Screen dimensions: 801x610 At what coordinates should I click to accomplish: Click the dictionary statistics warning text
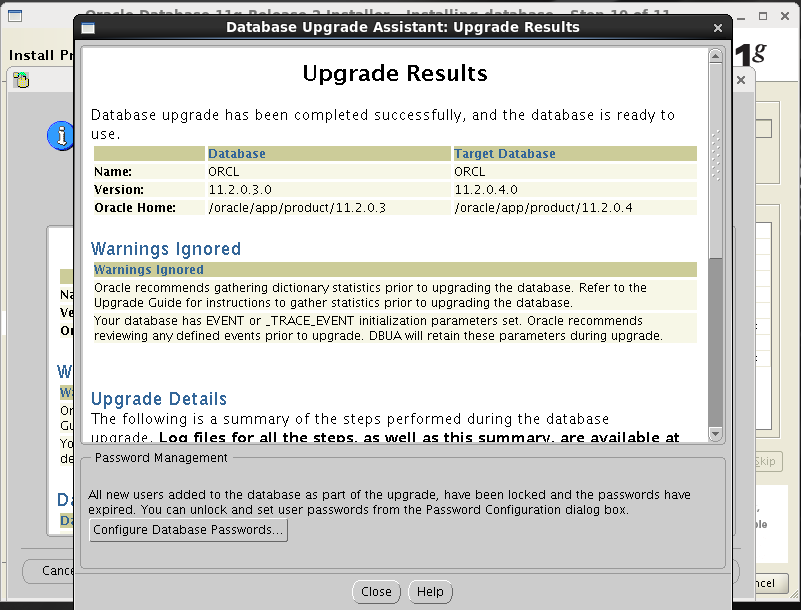(395, 295)
